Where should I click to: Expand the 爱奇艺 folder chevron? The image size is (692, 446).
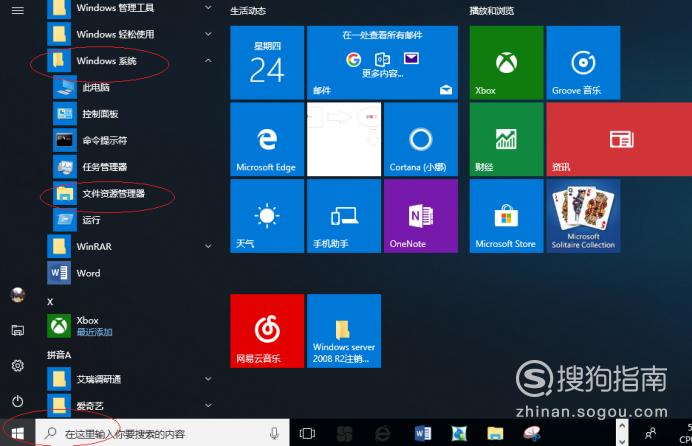tap(208, 405)
